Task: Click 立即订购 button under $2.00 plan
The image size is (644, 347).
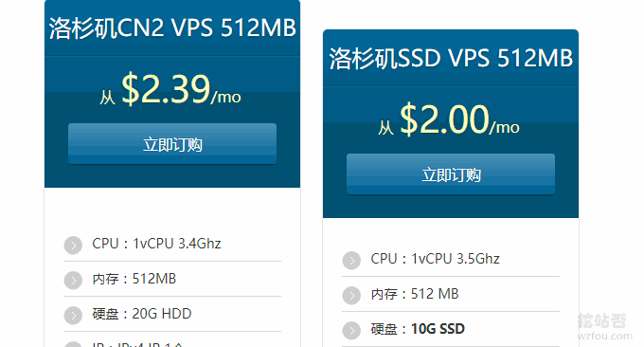Action: tap(451, 174)
